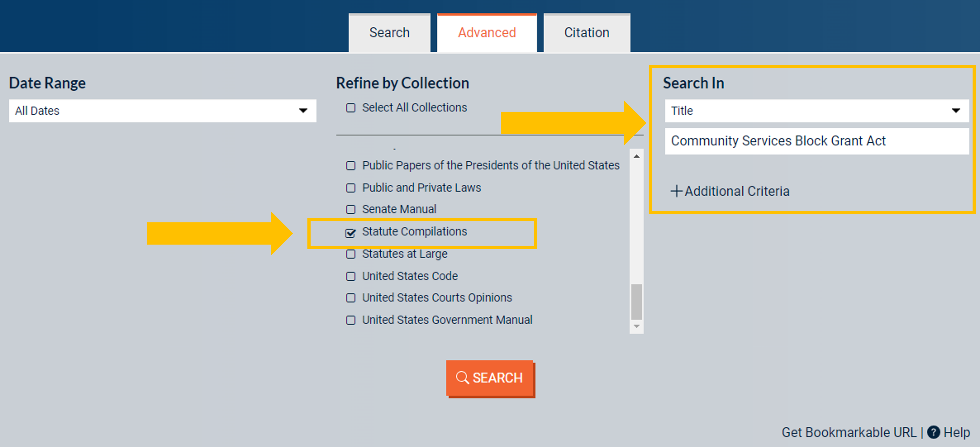Check the Statutes at Large checkbox

pyautogui.click(x=350, y=254)
